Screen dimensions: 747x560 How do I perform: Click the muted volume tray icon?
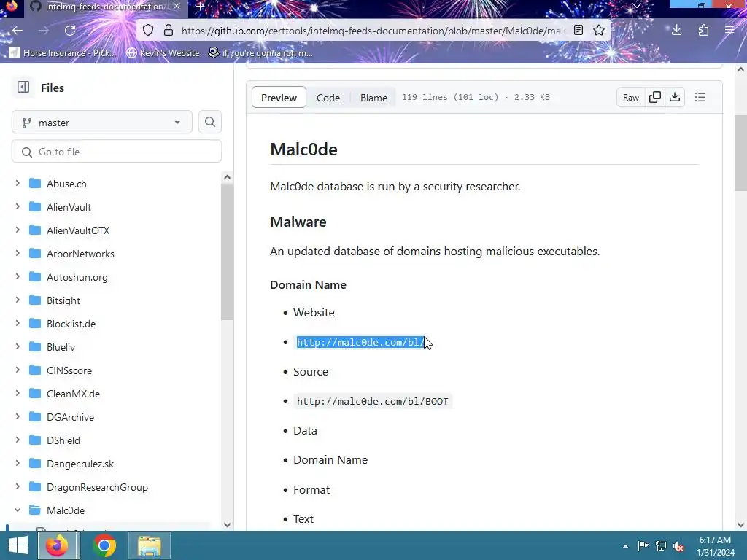click(x=678, y=546)
